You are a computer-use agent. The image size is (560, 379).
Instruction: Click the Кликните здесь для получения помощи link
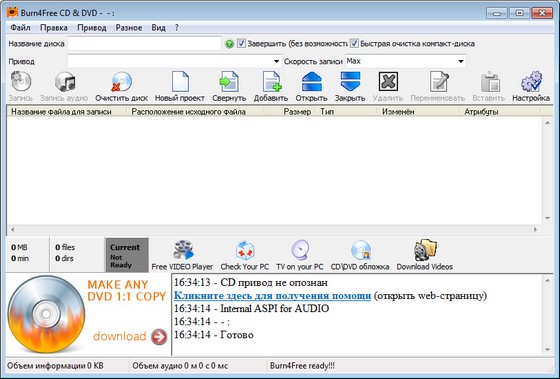272,296
